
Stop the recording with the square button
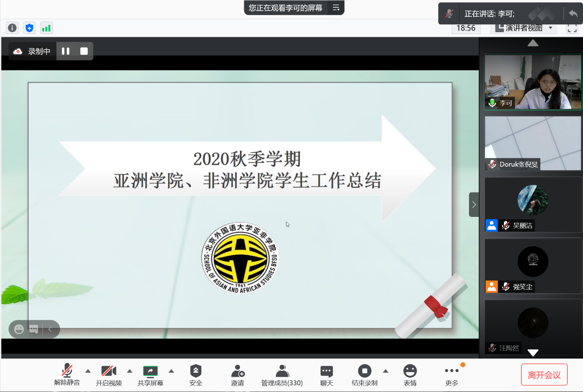pyautogui.click(x=84, y=51)
